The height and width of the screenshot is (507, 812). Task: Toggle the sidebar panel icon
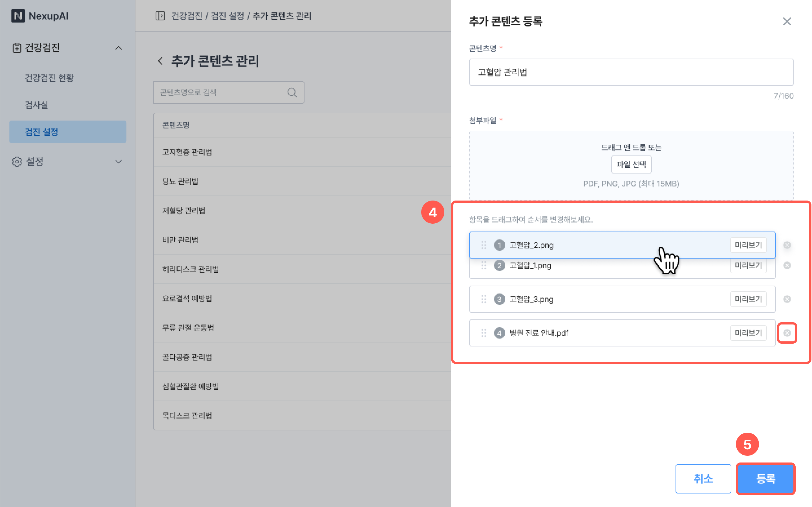click(x=160, y=16)
